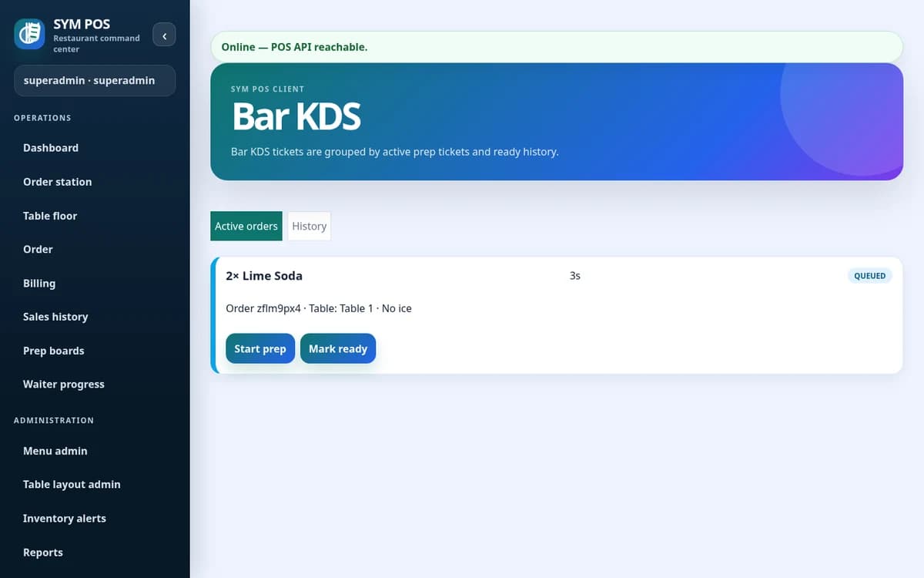Click the 2× Lime Soda ticket title
The image size is (924, 578).
coord(264,275)
